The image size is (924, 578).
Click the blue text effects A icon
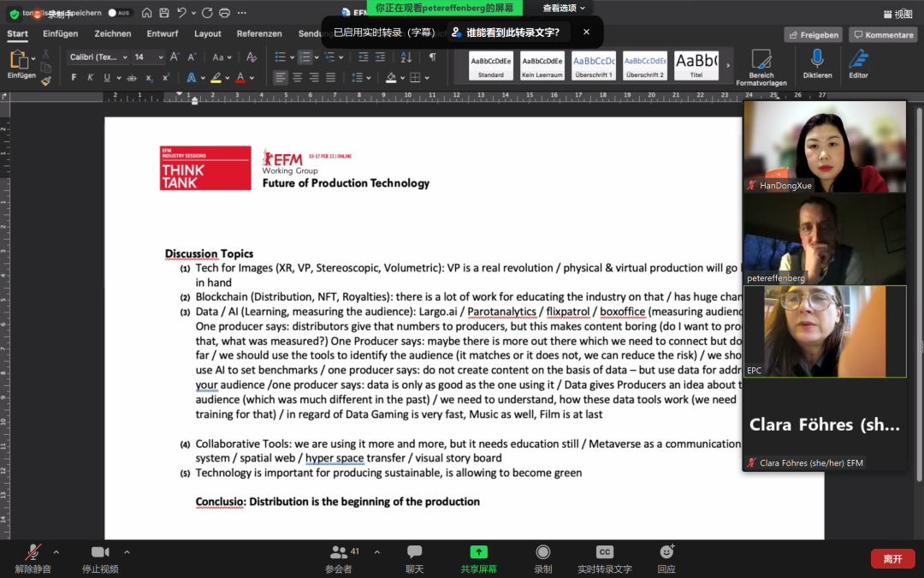coord(191,77)
